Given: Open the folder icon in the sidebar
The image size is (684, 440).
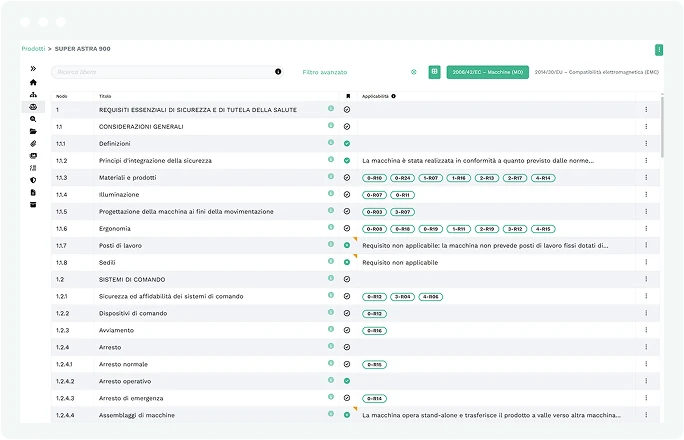Looking at the screenshot, I should 33,131.
